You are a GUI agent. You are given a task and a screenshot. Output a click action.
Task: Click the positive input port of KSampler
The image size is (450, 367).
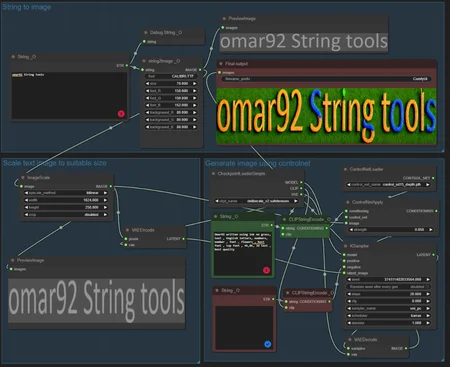point(344,261)
